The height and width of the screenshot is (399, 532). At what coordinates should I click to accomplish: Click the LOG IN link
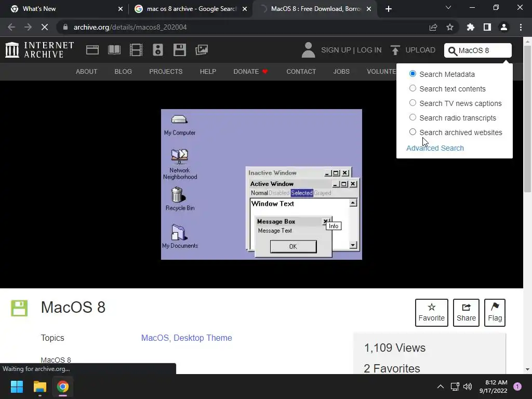click(369, 50)
